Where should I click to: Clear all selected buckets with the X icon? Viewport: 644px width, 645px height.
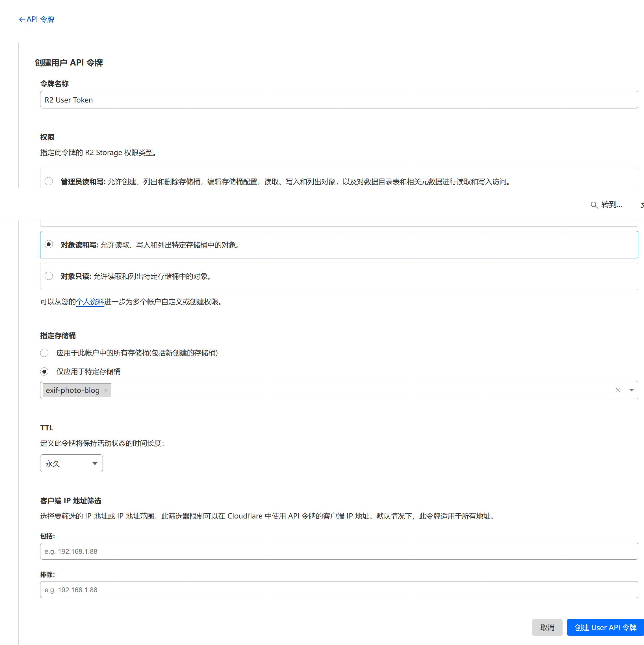618,390
